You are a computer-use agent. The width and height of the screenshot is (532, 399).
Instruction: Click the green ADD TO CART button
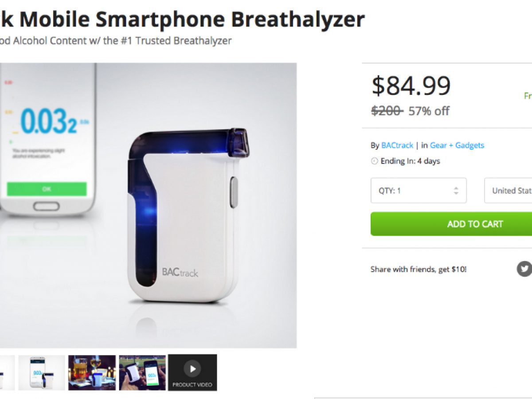[x=451, y=224]
